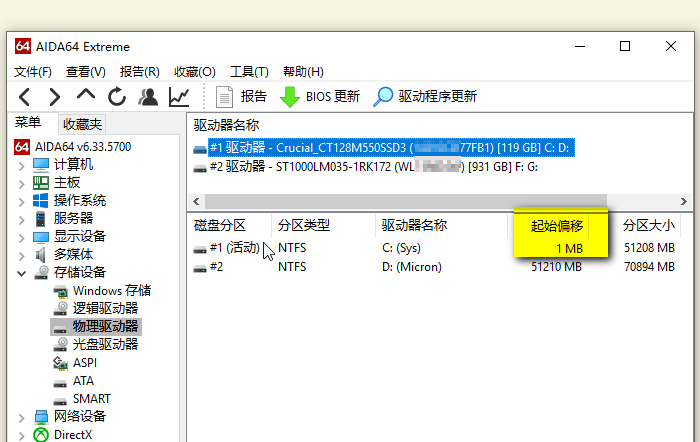Image resolution: width=700 pixels, height=442 pixels.
Task: Select #1 驱动器 Crucial_CT128M550SSD3 row
Action: click(x=391, y=148)
